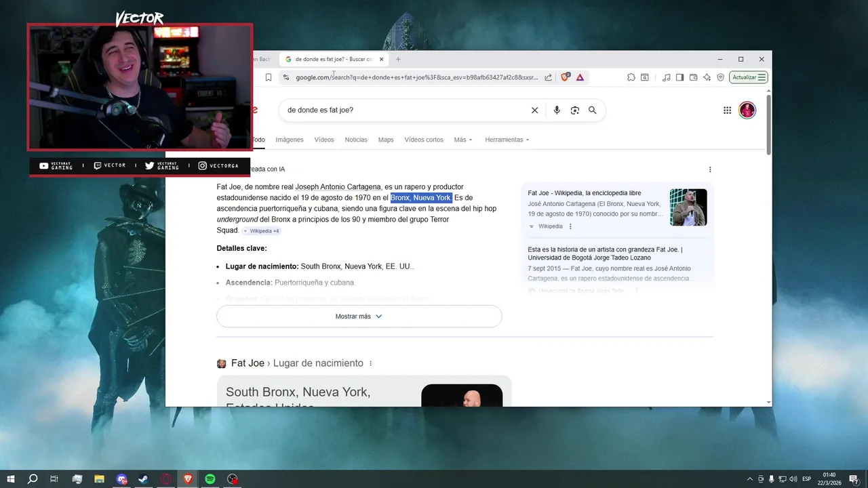Close the 'de donde es fat joe?' tab

381,59
